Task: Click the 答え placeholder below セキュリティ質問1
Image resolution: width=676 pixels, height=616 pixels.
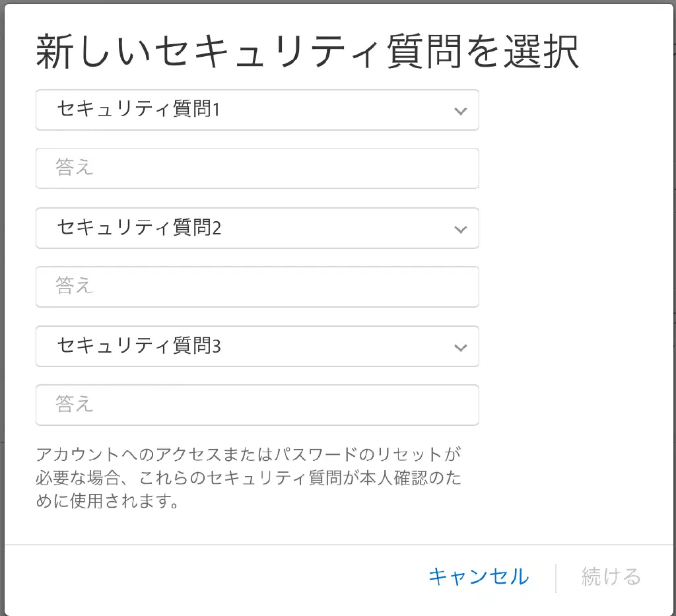Action: [x=75, y=168]
